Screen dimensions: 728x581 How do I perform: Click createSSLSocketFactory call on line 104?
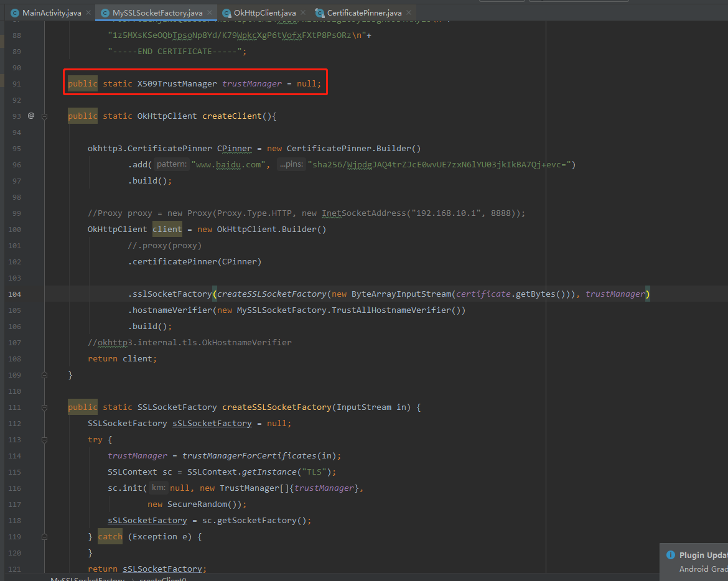[x=272, y=294]
